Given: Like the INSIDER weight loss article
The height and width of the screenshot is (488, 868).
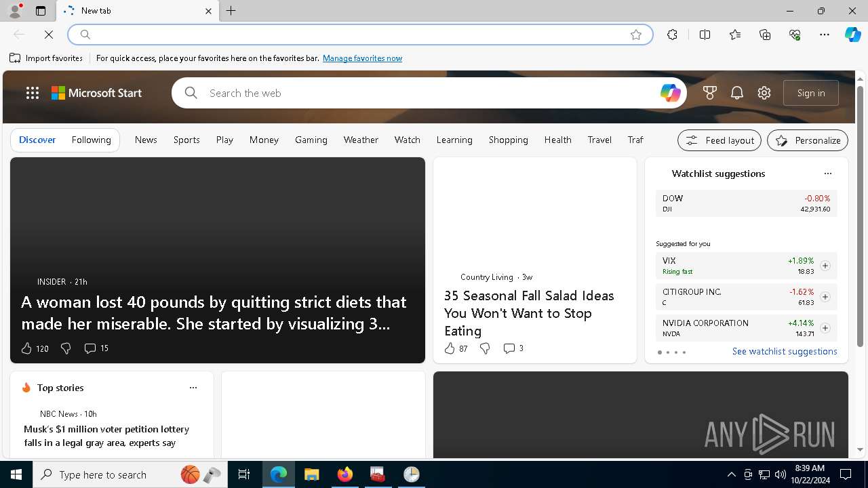Looking at the screenshot, I should 35,348.
